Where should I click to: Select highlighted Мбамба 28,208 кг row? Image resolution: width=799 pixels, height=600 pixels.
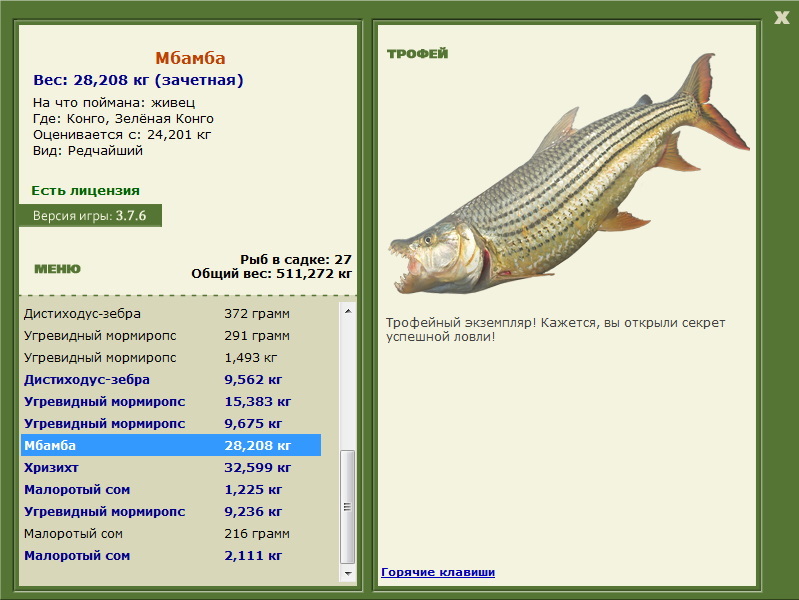[171, 445]
